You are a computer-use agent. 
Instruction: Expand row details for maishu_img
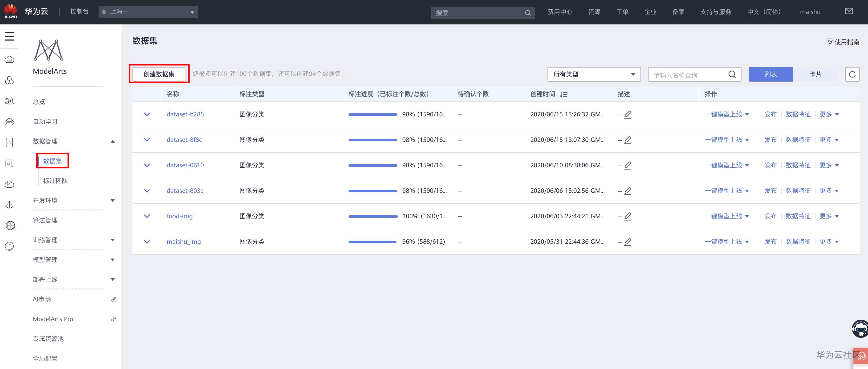point(147,242)
